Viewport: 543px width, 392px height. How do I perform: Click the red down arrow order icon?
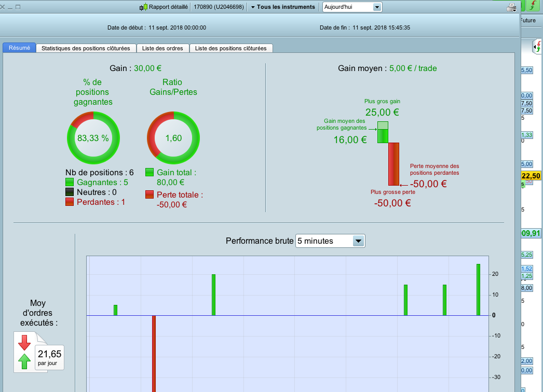click(x=24, y=343)
